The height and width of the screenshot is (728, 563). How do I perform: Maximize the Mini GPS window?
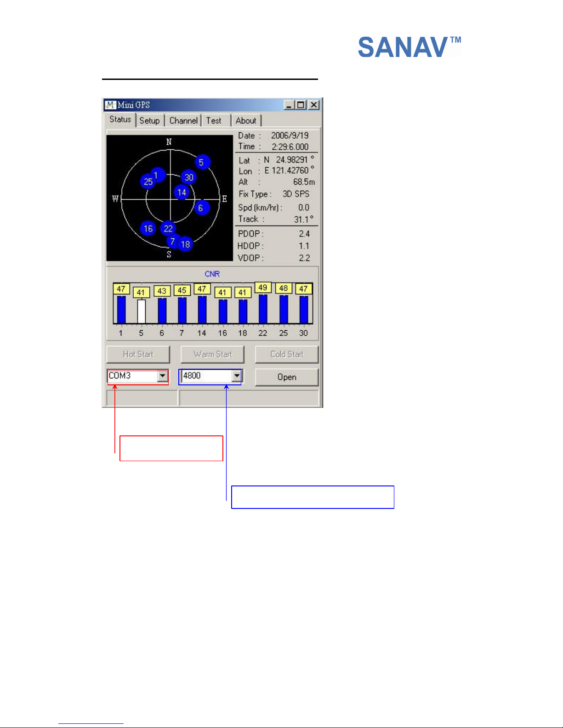301,105
